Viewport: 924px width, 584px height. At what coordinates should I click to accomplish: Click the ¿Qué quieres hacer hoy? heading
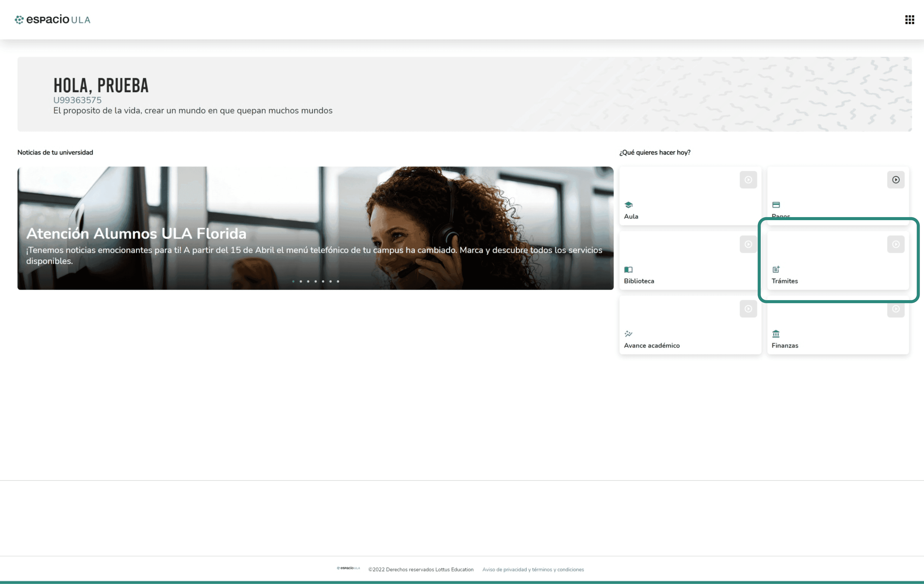pyautogui.click(x=655, y=152)
